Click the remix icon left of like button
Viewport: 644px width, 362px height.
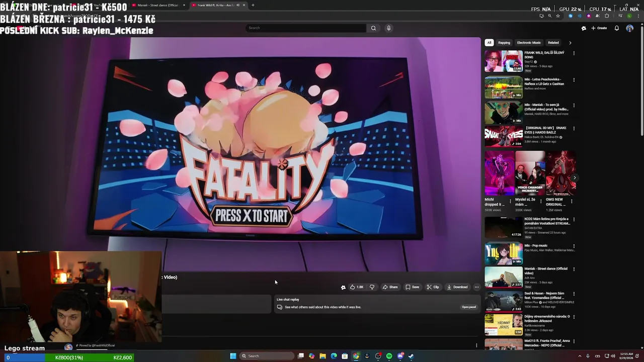point(343,287)
